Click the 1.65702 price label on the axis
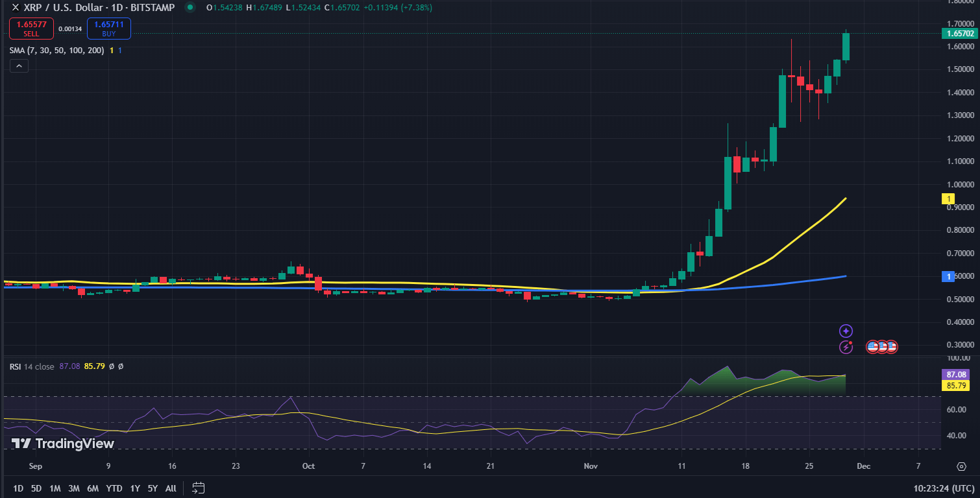Viewport: 980px width, 498px height. (x=959, y=32)
